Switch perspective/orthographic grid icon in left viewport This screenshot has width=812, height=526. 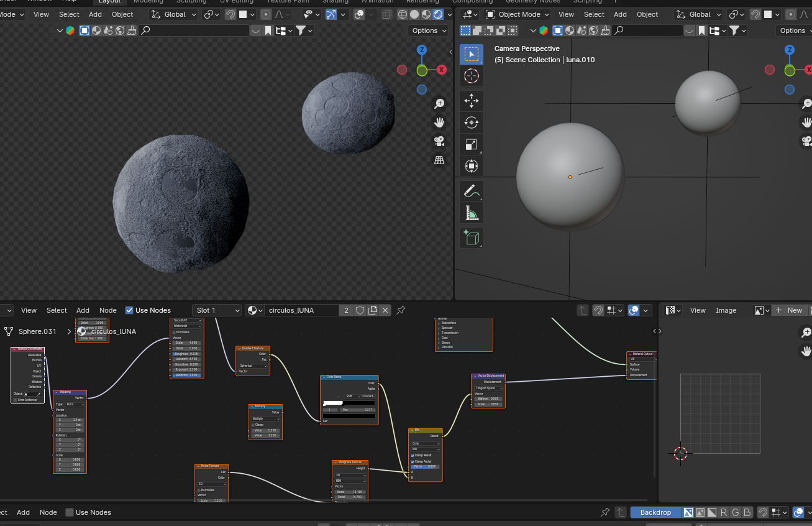[439, 160]
